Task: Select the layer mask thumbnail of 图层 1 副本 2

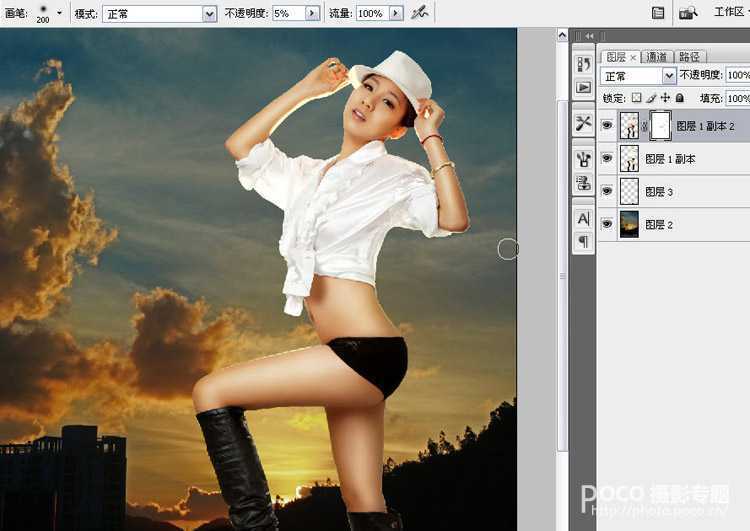Action: click(660, 125)
